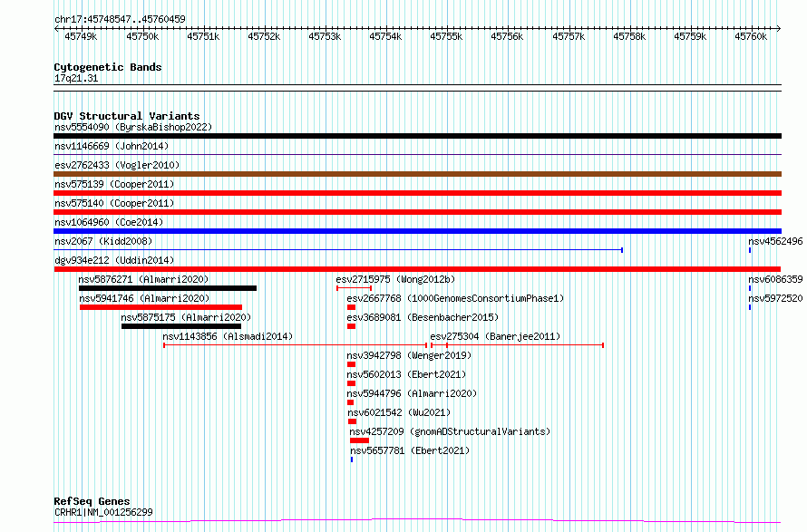Screen dimensions: 807x532
Task: Open variant nsv5657781 (Ebert2021) label
Action: [x=410, y=450]
